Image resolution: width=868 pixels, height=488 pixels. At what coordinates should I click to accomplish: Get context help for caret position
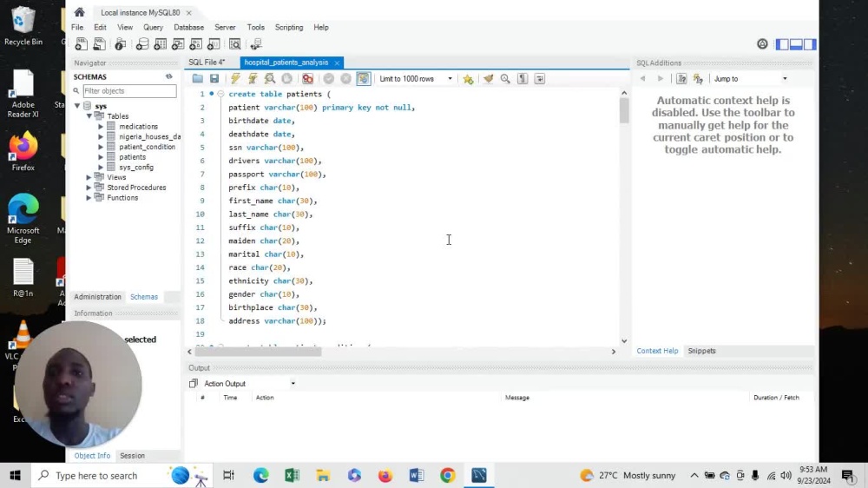(681, 79)
